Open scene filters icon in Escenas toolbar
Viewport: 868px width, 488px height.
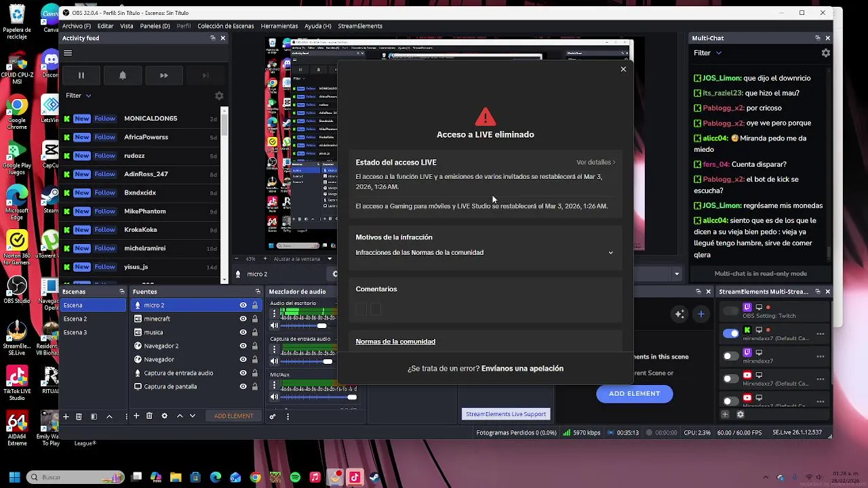[94, 416]
